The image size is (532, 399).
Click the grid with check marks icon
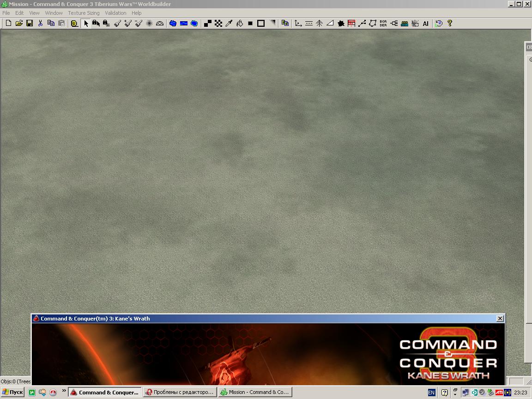pos(415,23)
